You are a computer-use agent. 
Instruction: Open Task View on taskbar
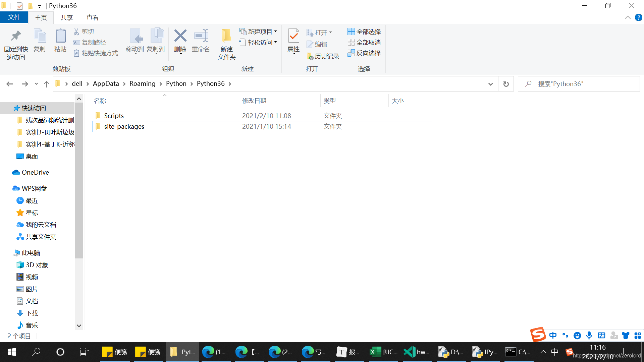click(x=84, y=352)
